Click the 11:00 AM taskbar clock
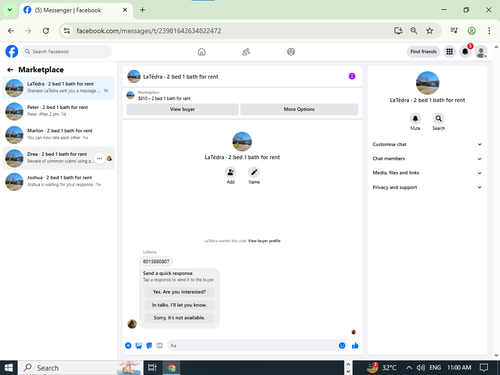 coord(459,368)
